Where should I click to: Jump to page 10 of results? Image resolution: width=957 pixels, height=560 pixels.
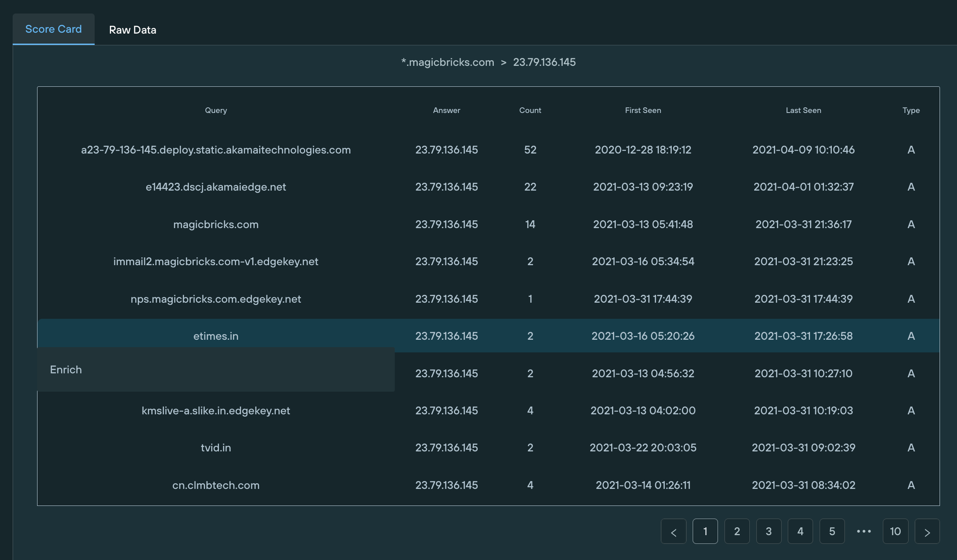coord(895,532)
